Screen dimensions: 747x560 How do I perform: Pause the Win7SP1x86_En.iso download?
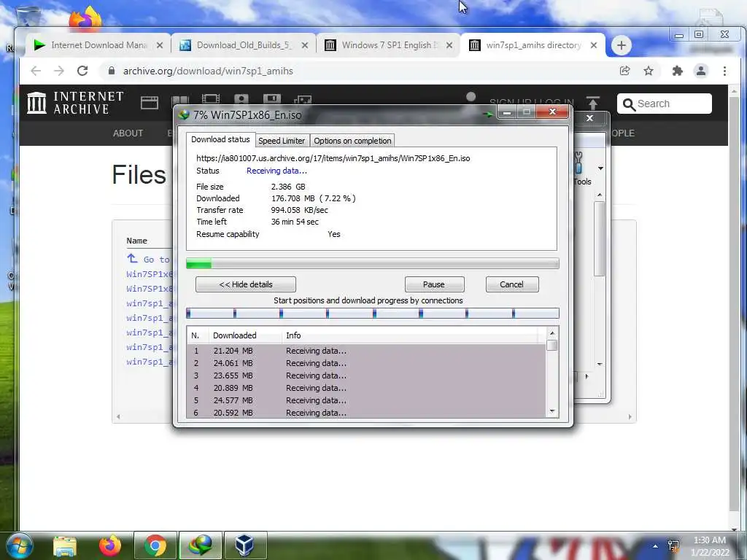point(434,284)
